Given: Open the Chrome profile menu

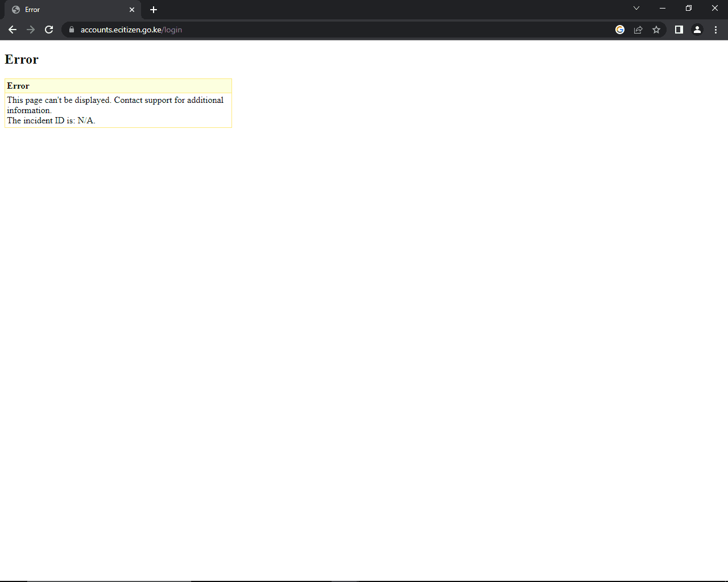Looking at the screenshot, I should tap(697, 30).
